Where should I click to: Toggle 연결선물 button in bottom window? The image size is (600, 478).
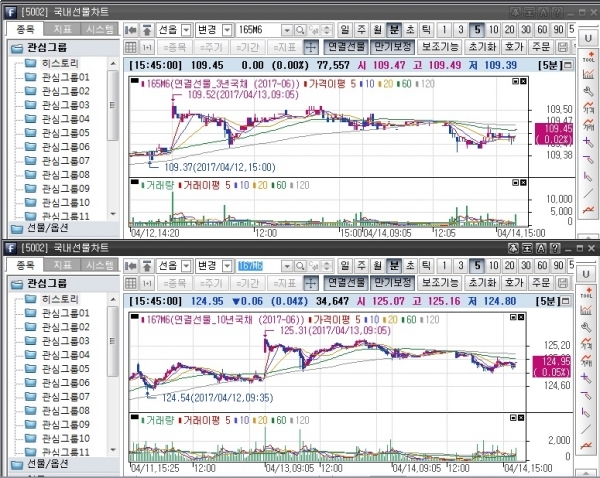click(x=347, y=283)
